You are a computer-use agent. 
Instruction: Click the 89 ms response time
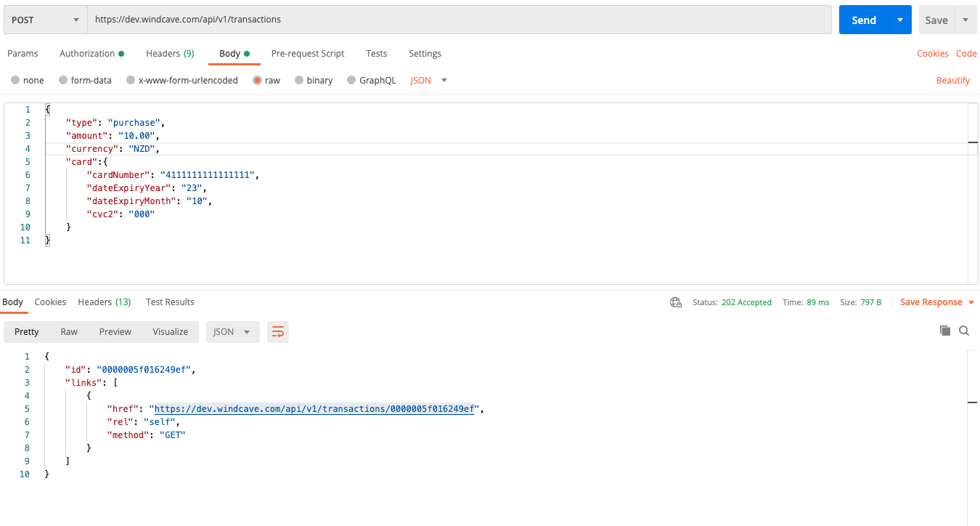[x=818, y=302]
